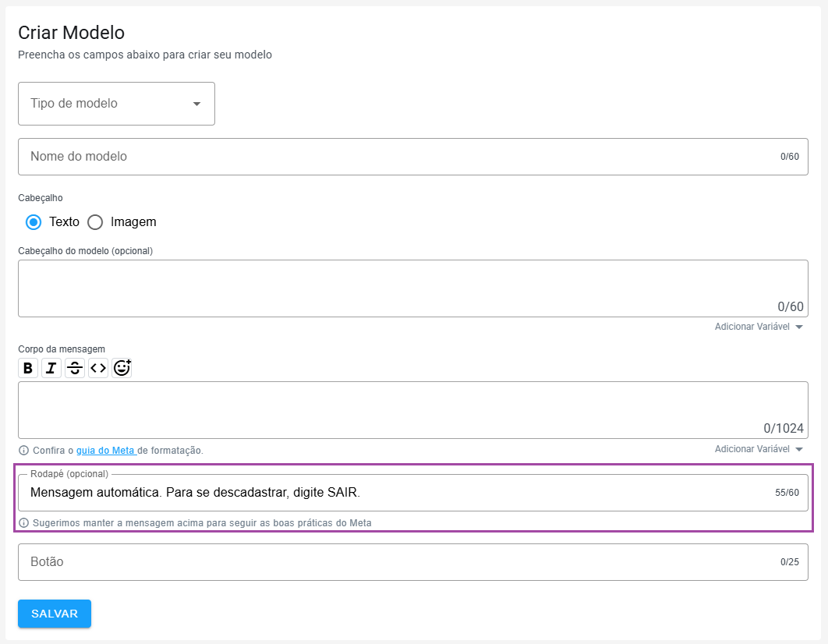Click the Sugerimos manter a mensagem hint
828x644 pixels.
point(202,522)
